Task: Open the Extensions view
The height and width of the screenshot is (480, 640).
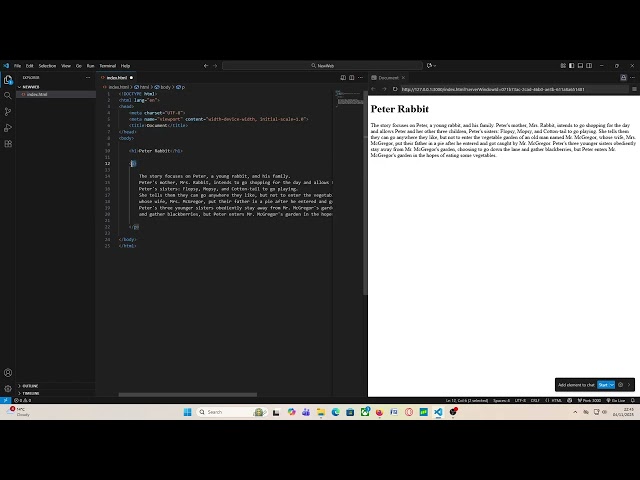Action: (8, 144)
